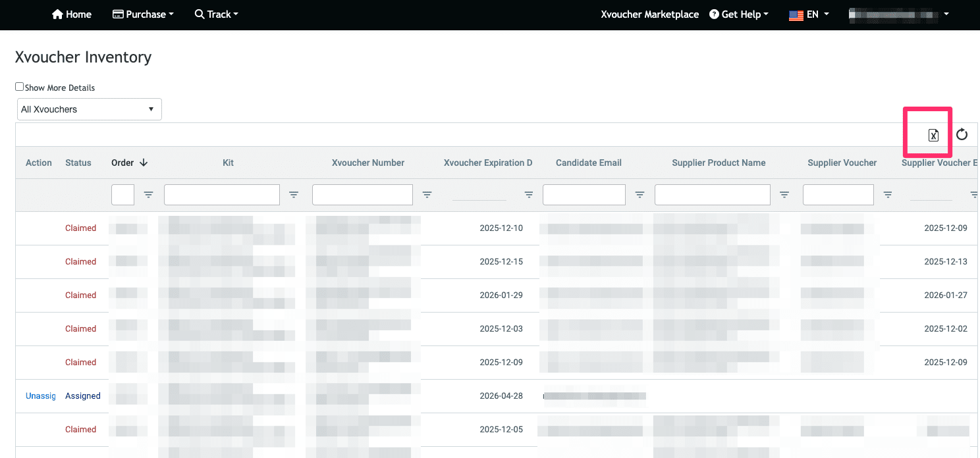Open filter menu for Supplier Product Name

[784, 195]
